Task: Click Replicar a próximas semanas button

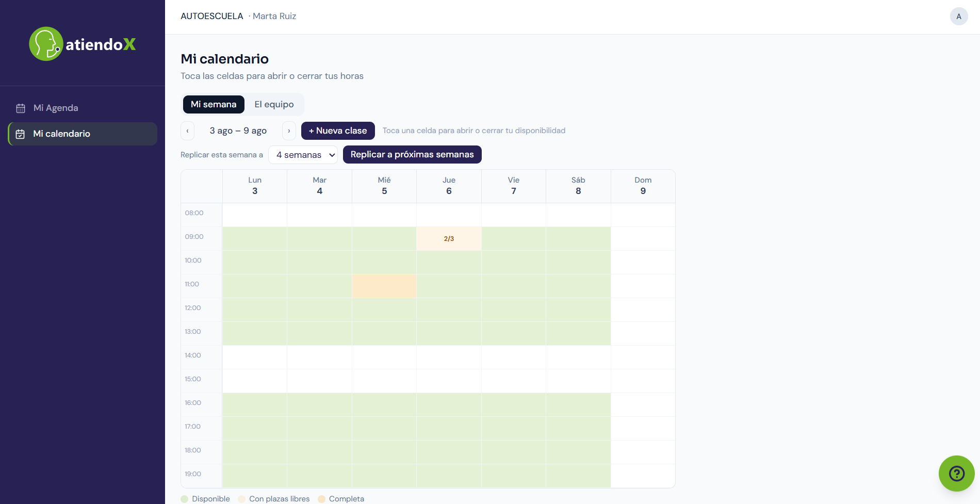Action: [412, 155]
